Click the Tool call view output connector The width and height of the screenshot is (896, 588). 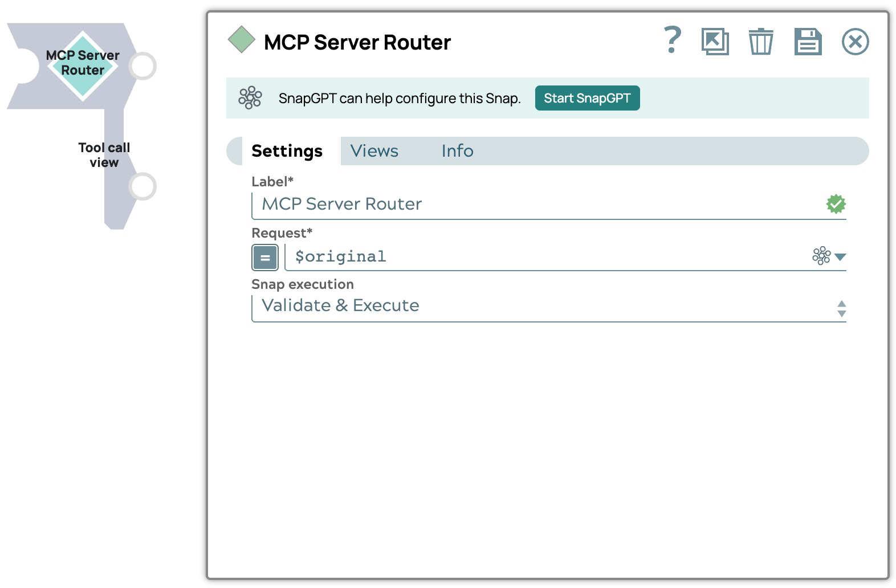tap(142, 186)
